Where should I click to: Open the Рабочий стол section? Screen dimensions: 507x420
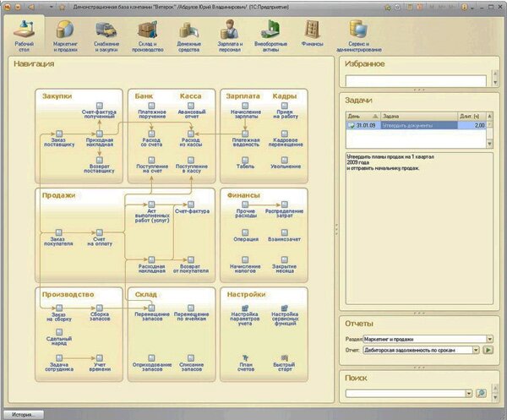24,35
